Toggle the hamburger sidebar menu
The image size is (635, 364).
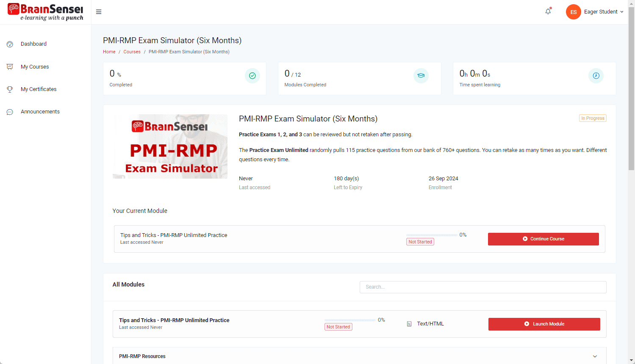(99, 12)
